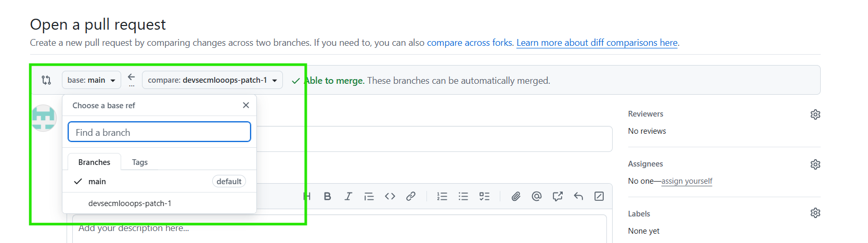Click the mention (@) icon
This screenshot has height=243, width=868.
(537, 196)
